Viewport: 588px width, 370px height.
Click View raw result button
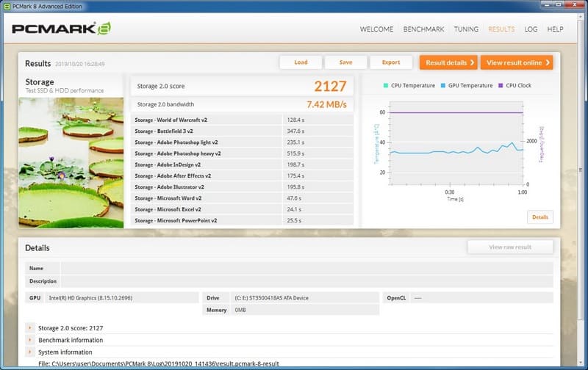click(x=510, y=247)
